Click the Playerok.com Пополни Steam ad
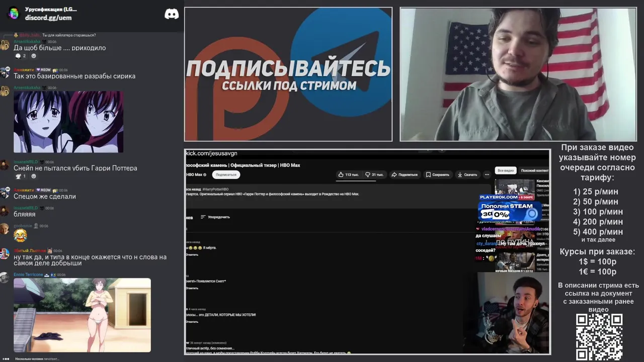The height and width of the screenshot is (362, 644). [x=510, y=208]
